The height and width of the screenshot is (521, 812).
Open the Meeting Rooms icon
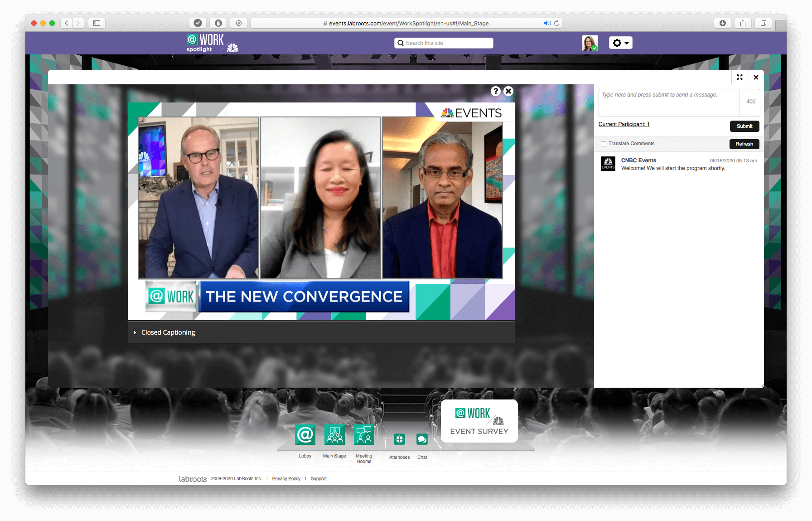364,434
